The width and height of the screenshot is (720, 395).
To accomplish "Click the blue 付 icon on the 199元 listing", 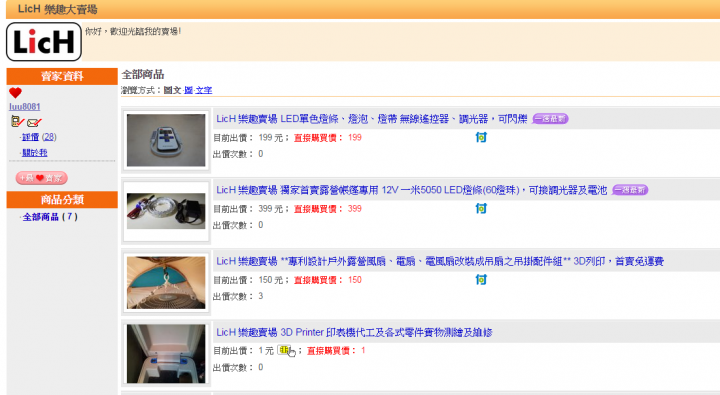I will [481, 137].
